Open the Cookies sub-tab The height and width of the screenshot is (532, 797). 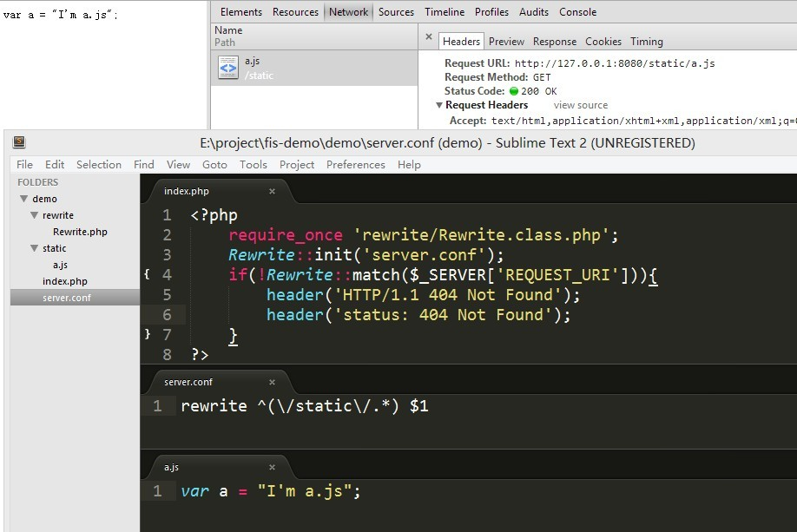(603, 42)
